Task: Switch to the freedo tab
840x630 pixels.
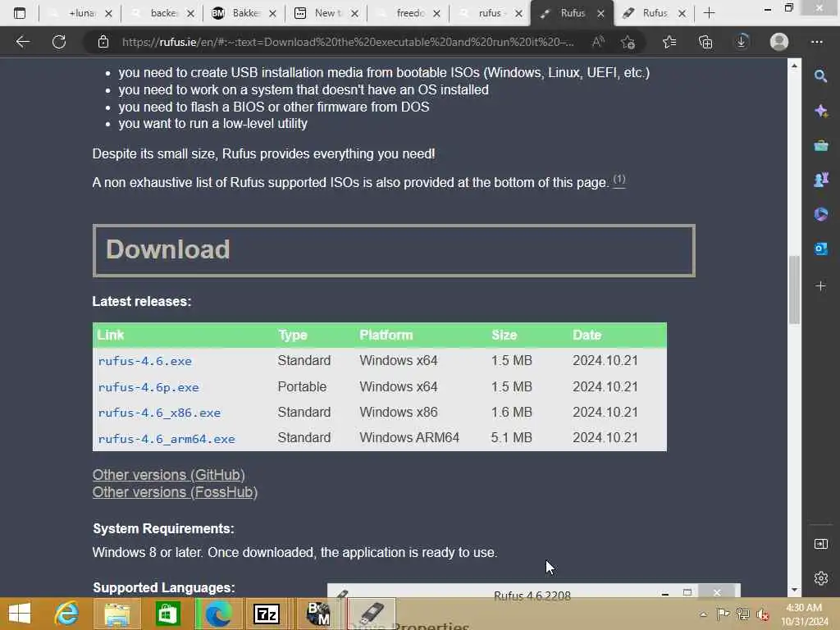Action: [x=409, y=13]
